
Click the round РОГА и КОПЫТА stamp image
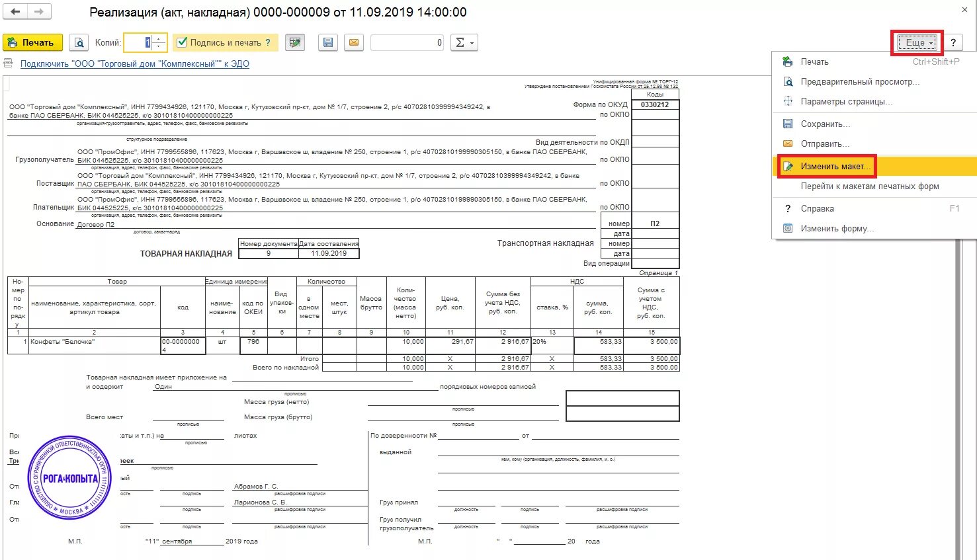coord(69,478)
